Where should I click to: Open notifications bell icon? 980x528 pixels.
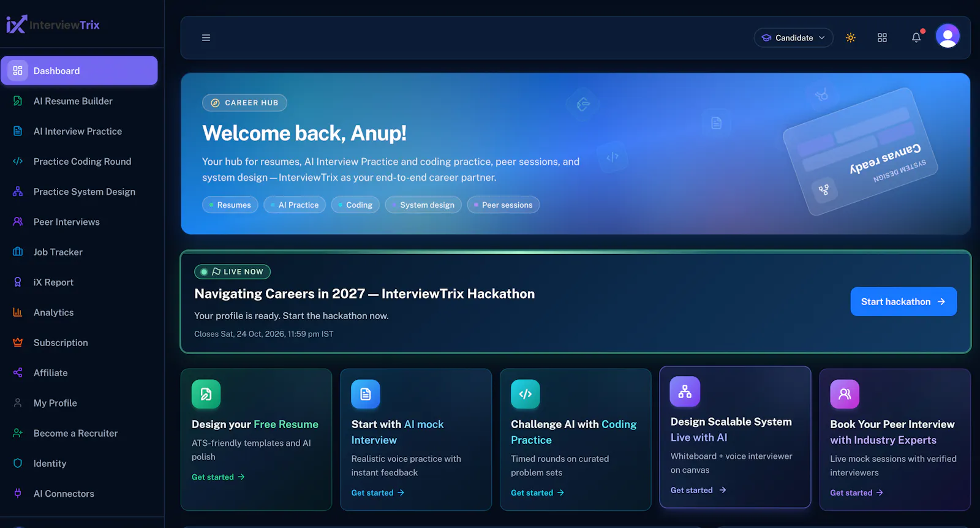[916, 38]
